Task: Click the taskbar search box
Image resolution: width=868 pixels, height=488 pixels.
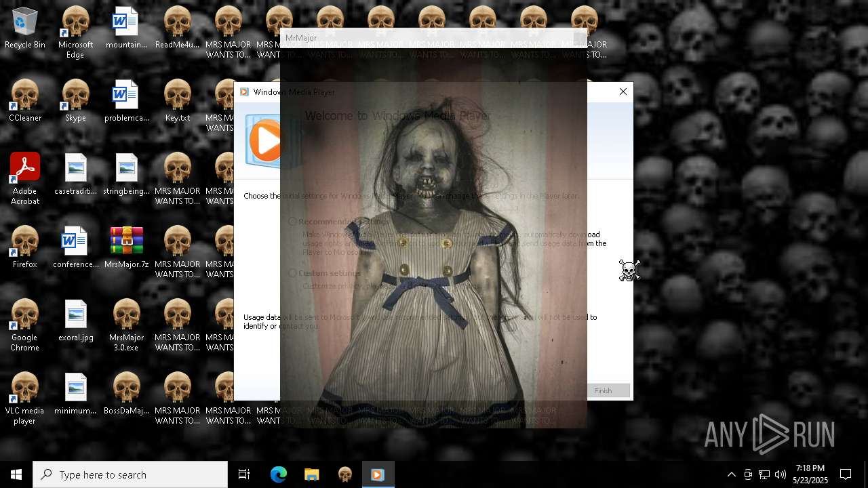Action: click(x=130, y=474)
